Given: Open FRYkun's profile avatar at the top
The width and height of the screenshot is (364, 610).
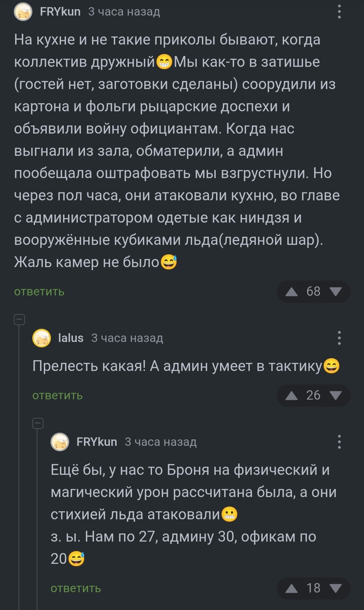Looking at the screenshot, I should click(x=23, y=11).
